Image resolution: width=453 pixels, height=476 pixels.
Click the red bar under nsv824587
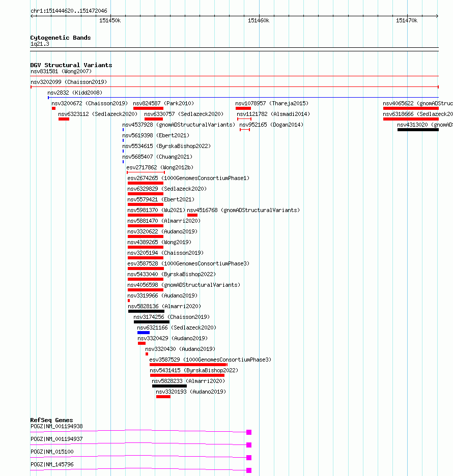click(x=148, y=108)
